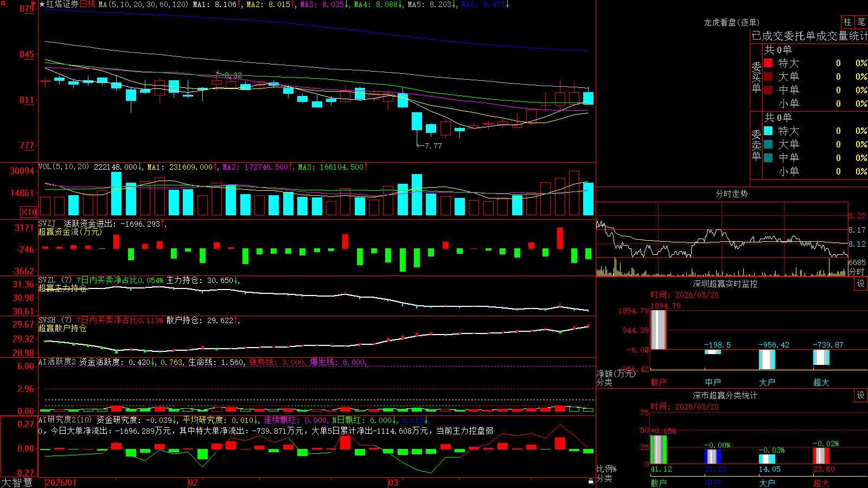Click the 委买单 section label

(x=756, y=78)
